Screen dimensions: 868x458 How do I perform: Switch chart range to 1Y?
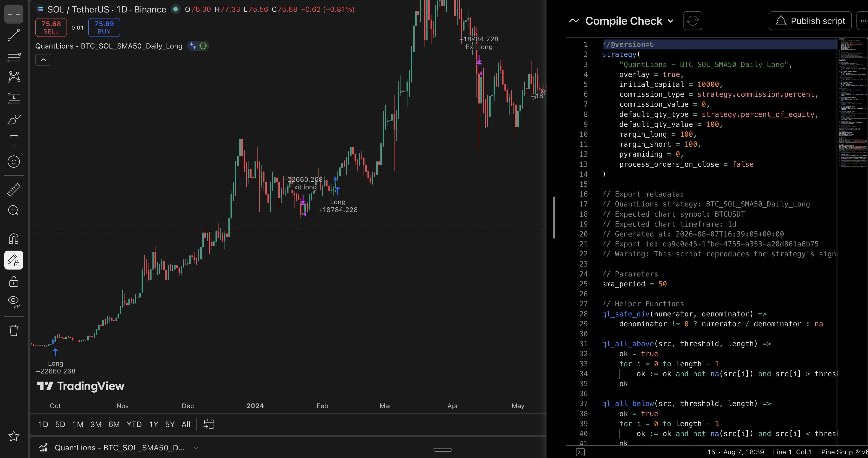coord(153,424)
